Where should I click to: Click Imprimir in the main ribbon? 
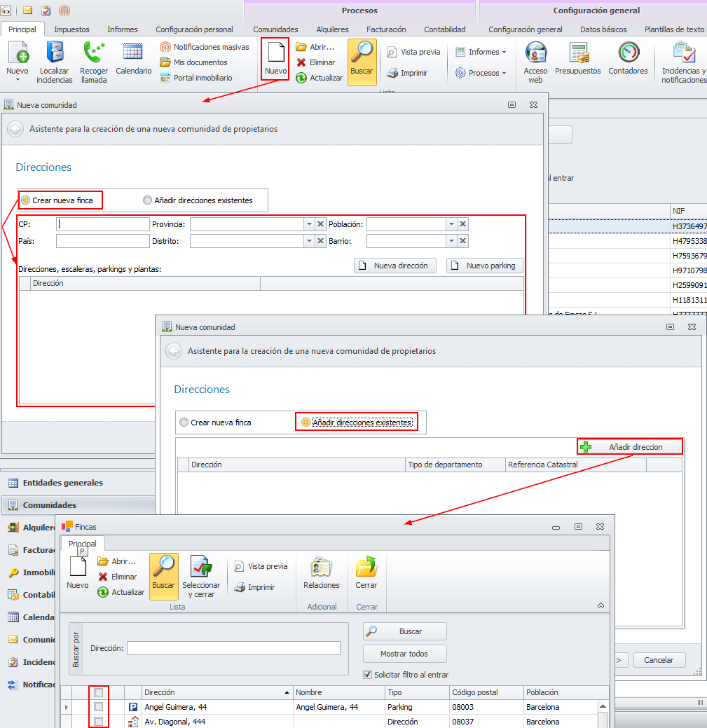[x=407, y=73]
